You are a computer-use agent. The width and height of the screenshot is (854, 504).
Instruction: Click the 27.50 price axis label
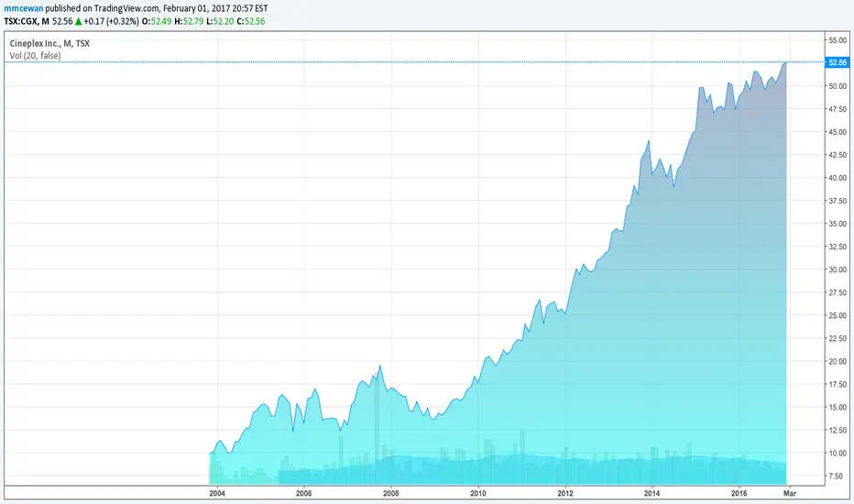pyautogui.click(x=838, y=292)
